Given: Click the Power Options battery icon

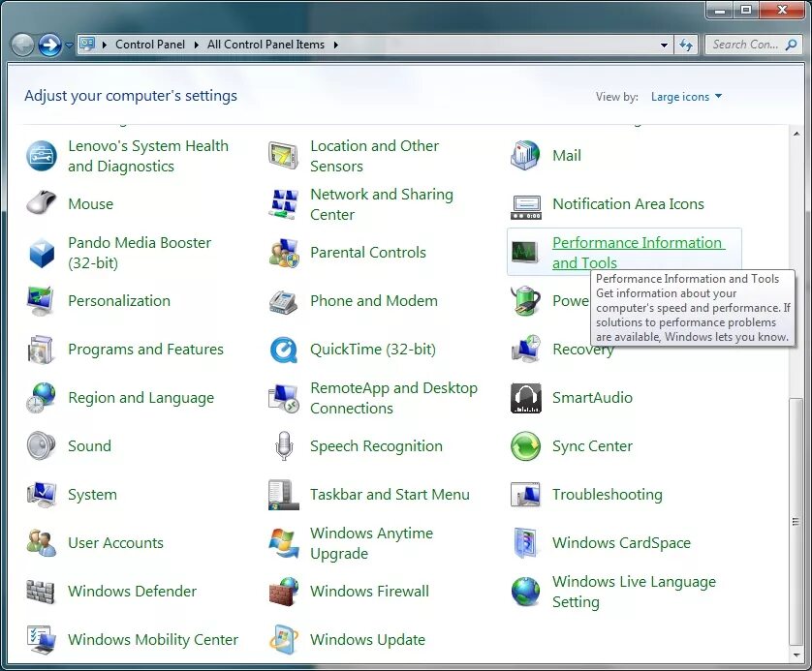Looking at the screenshot, I should (x=525, y=300).
